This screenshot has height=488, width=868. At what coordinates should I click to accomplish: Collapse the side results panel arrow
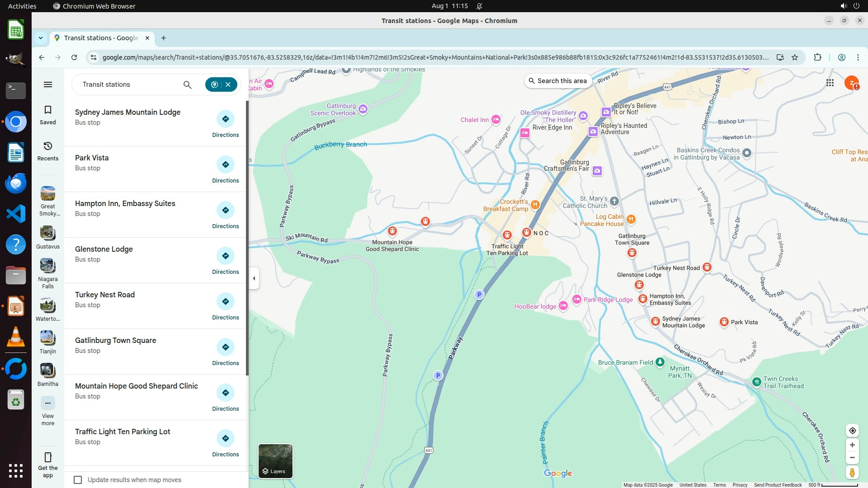pyautogui.click(x=254, y=278)
